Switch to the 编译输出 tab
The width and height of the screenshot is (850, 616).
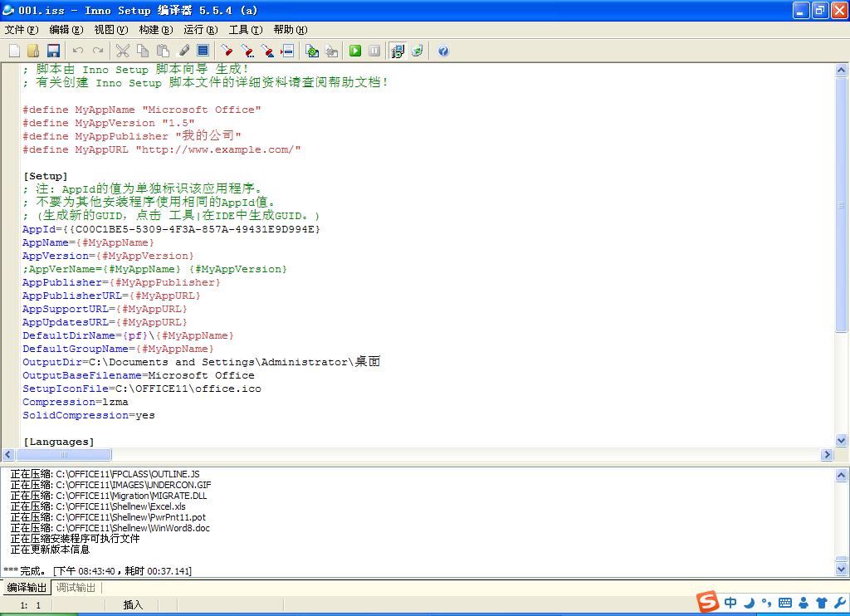(27, 587)
